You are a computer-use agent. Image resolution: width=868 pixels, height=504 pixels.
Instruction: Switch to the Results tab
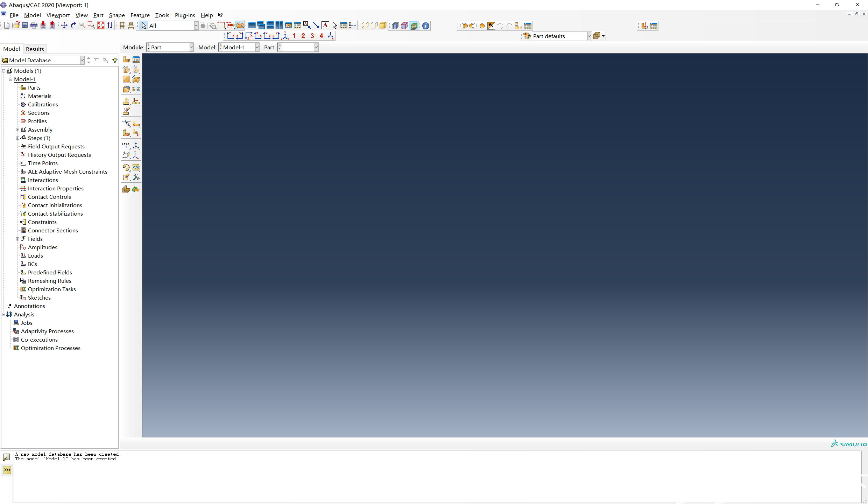tap(35, 49)
